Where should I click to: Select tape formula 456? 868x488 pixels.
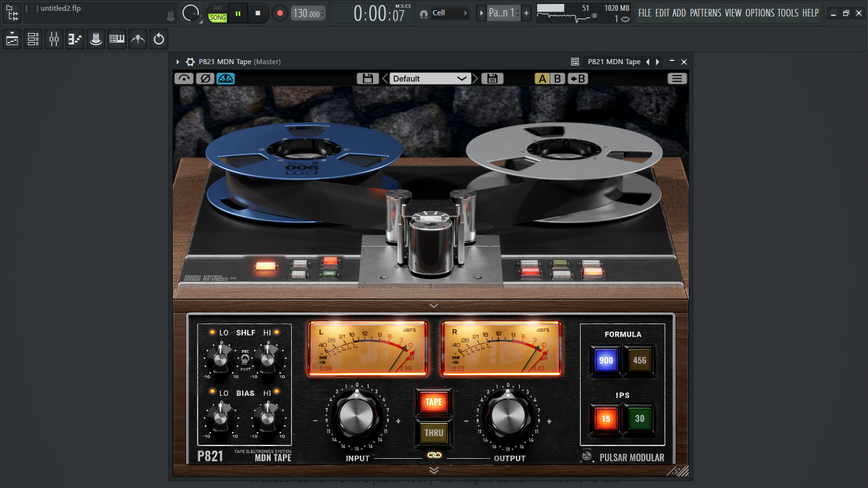[639, 360]
